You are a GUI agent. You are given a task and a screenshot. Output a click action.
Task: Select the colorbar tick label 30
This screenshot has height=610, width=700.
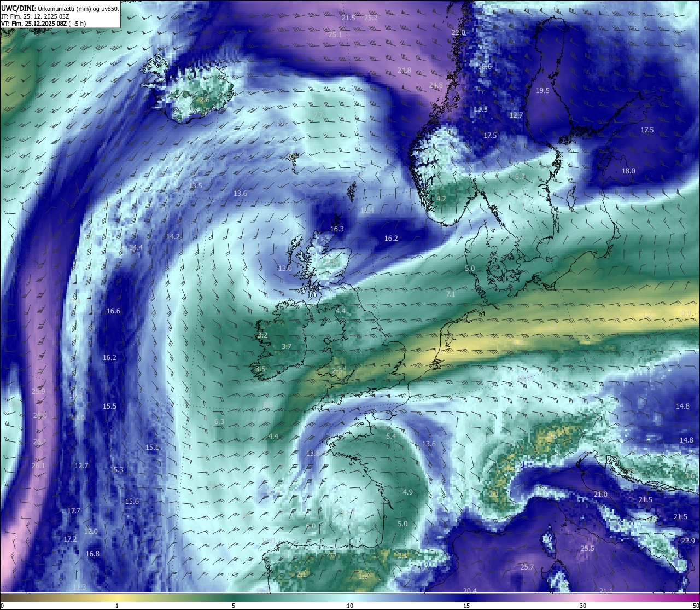[x=583, y=606]
